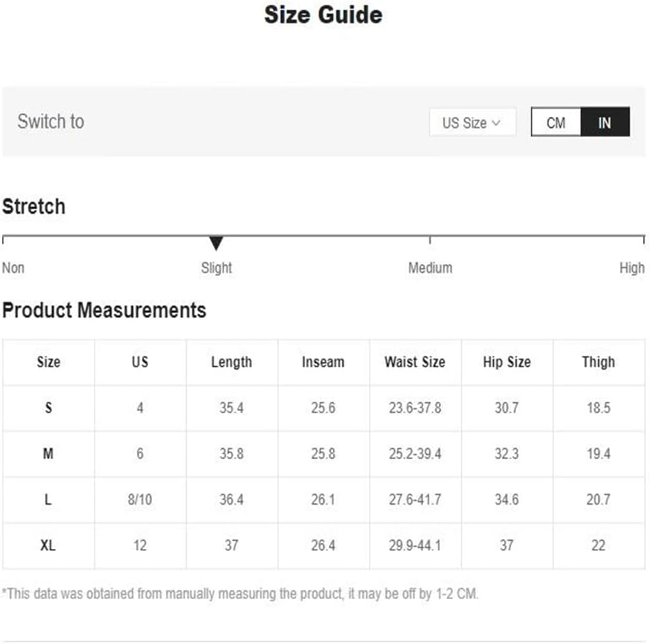650x644 pixels.
Task: Click the Slight stretch triangle marker
Action: click(x=216, y=243)
